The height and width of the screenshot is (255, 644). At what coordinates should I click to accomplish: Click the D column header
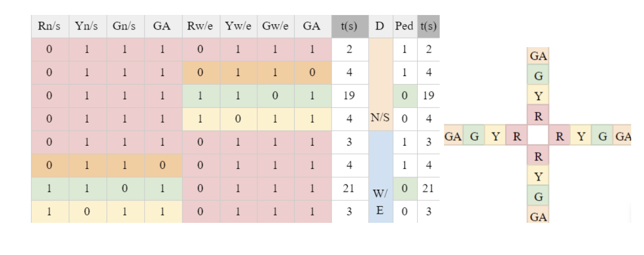pos(380,27)
